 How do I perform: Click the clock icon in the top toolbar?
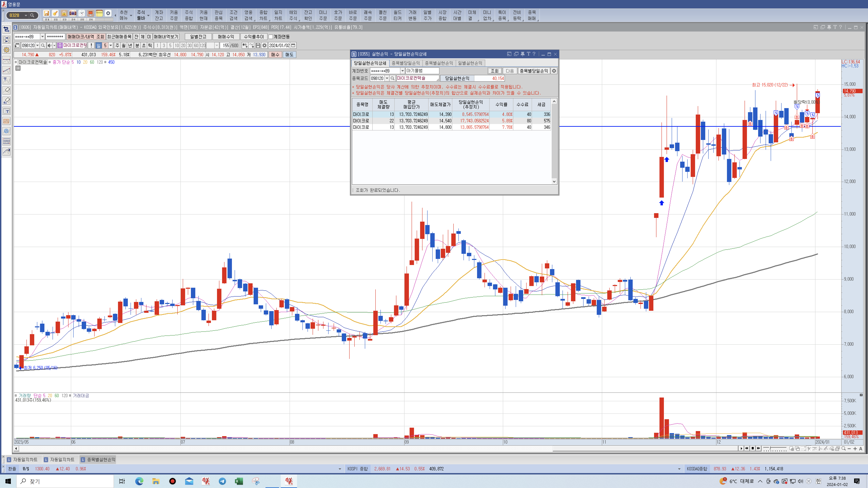[x=82, y=14]
